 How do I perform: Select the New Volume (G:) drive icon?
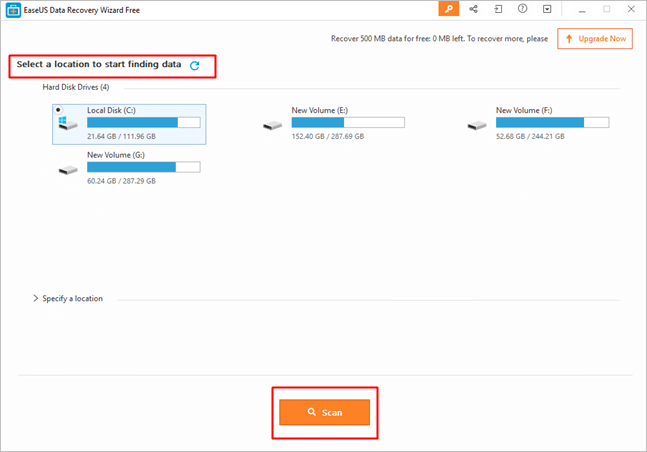click(69, 169)
